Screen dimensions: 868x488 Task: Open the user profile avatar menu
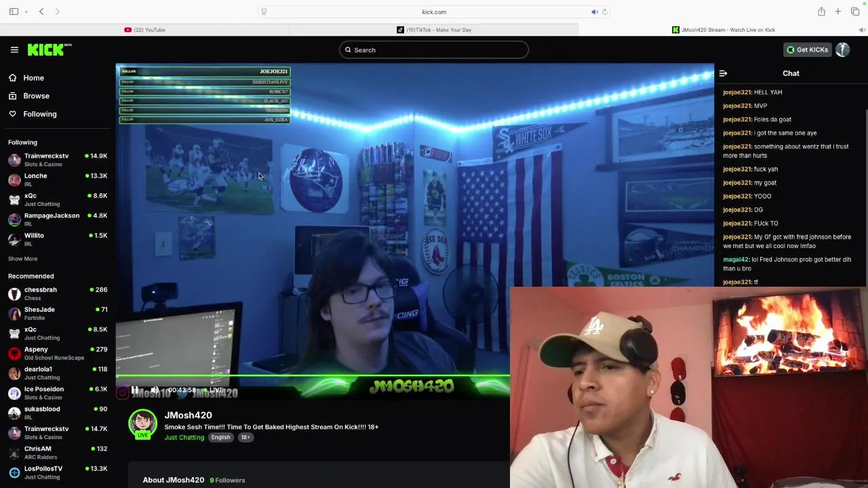pyautogui.click(x=842, y=49)
